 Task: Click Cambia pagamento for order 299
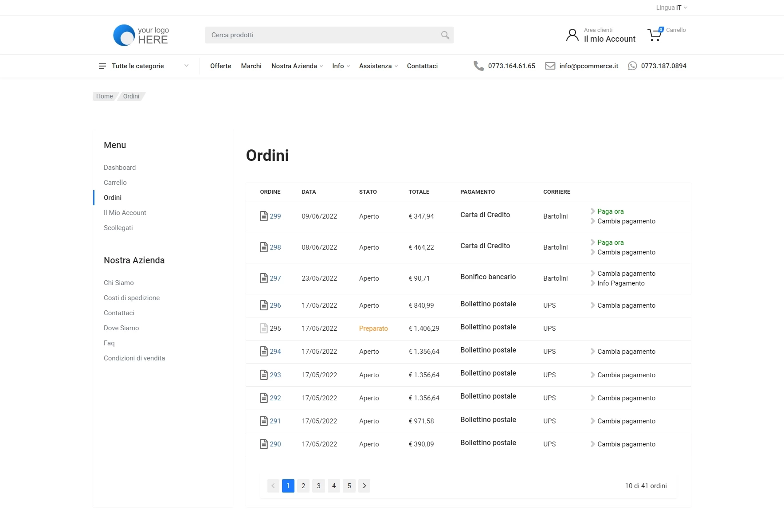click(x=626, y=221)
